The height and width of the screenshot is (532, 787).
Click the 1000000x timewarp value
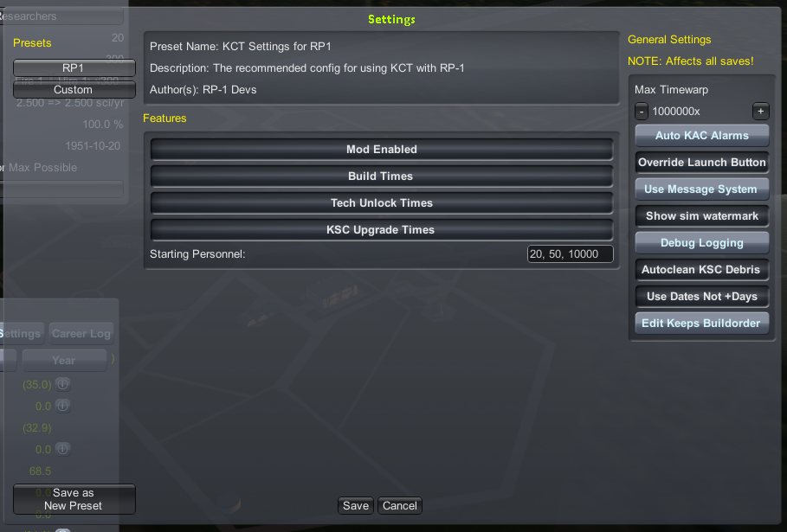[675, 112]
